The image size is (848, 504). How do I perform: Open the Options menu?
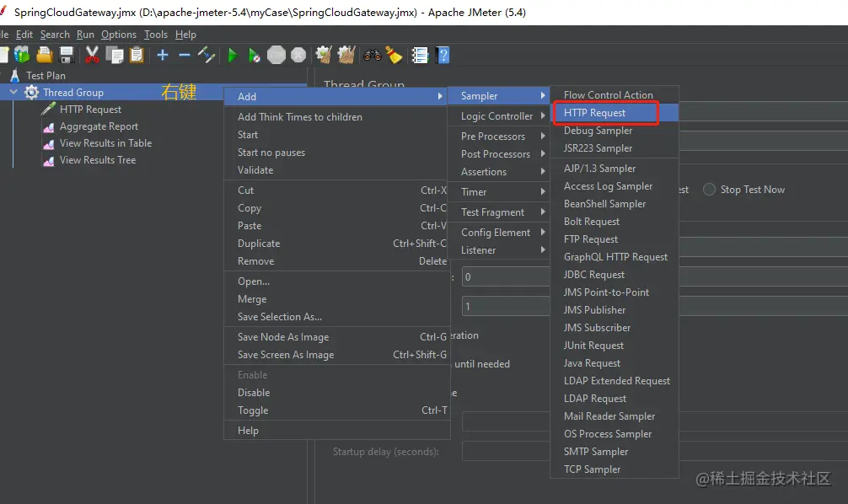pyautogui.click(x=119, y=35)
